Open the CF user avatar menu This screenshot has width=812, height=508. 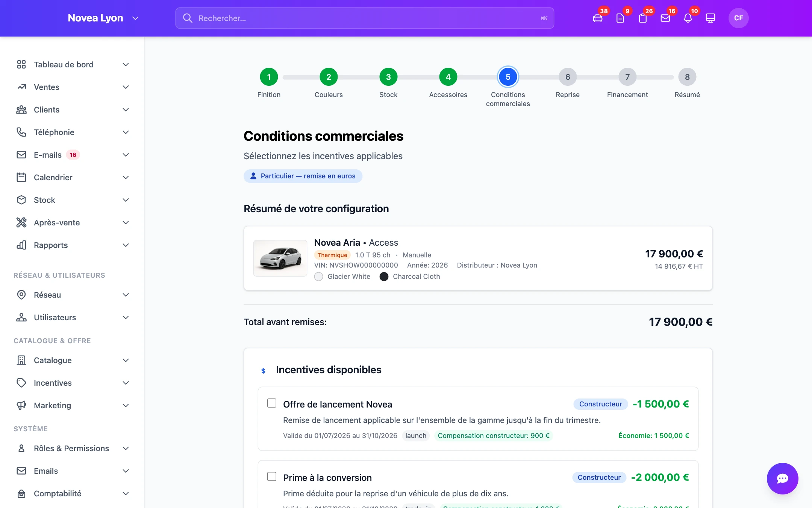(738, 18)
